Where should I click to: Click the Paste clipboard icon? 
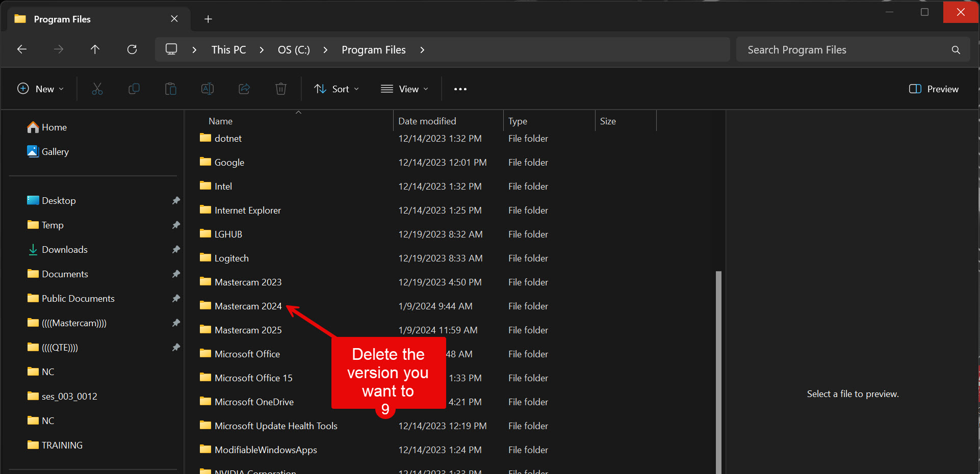[171, 89]
